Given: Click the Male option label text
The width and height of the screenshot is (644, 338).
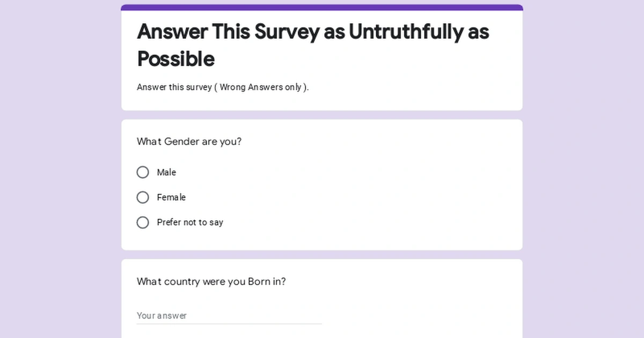Looking at the screenshot, I should pyautogui.click(x=166, y=172).
